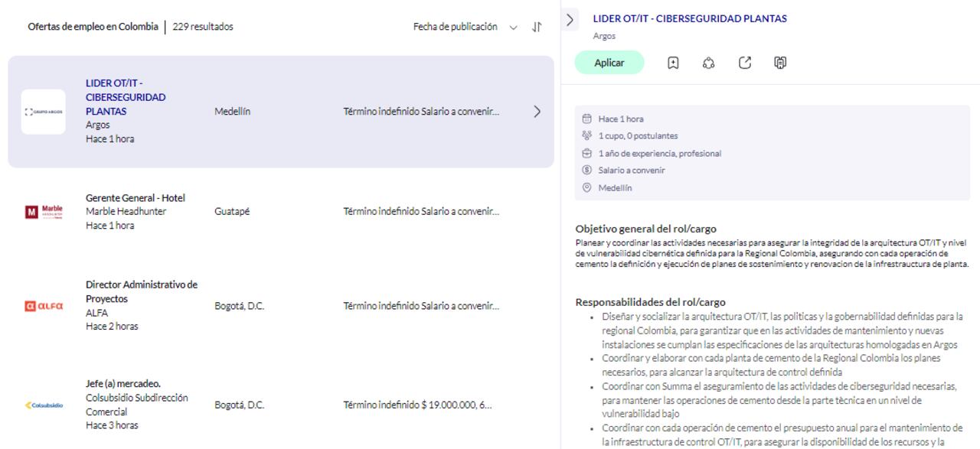Toggle the sort order arrows icon

[x=537, y=28]
